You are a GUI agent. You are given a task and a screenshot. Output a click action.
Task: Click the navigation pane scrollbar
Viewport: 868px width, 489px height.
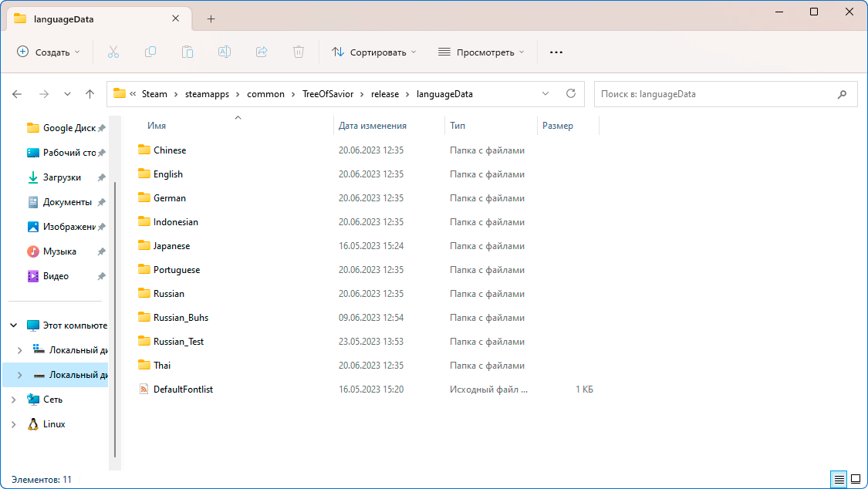(x=115, y=320)
